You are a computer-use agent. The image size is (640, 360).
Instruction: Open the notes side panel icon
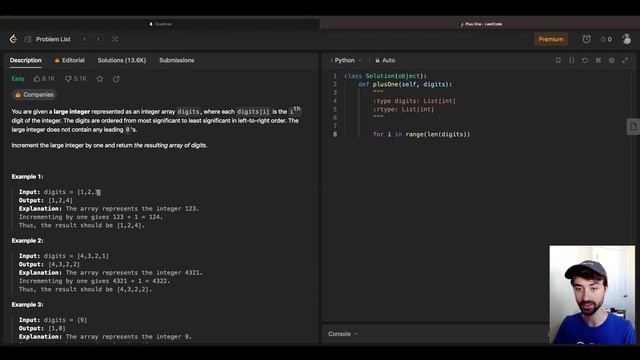tap(633, 127)
